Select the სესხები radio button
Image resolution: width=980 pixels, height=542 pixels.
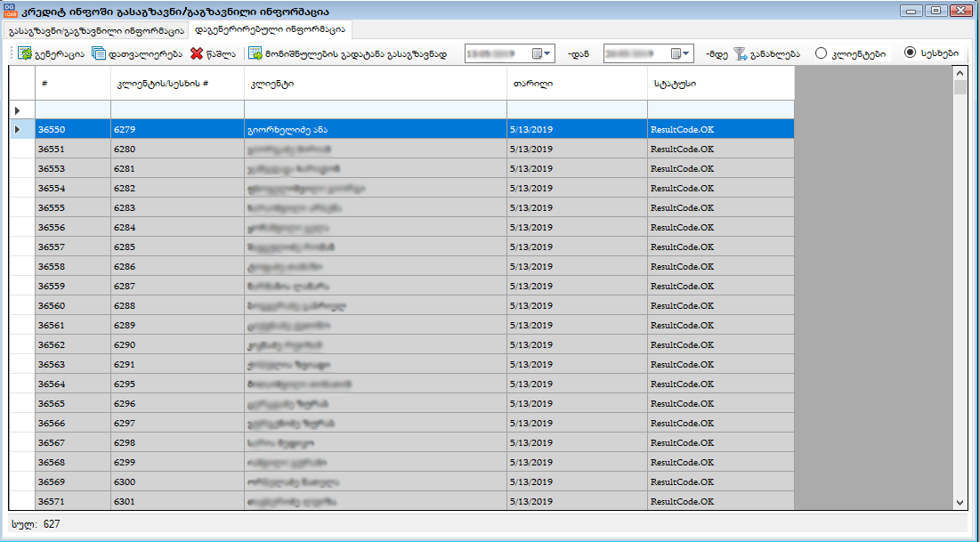[x=910, y=53]
